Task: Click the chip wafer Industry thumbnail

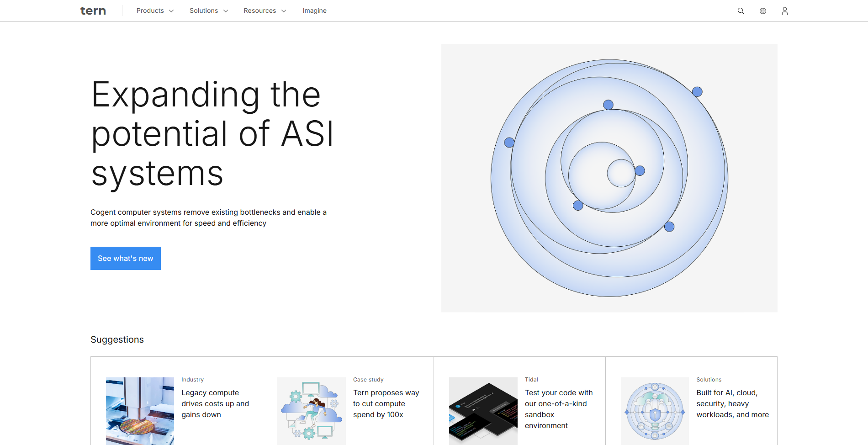Action: (x=140, y=411)
